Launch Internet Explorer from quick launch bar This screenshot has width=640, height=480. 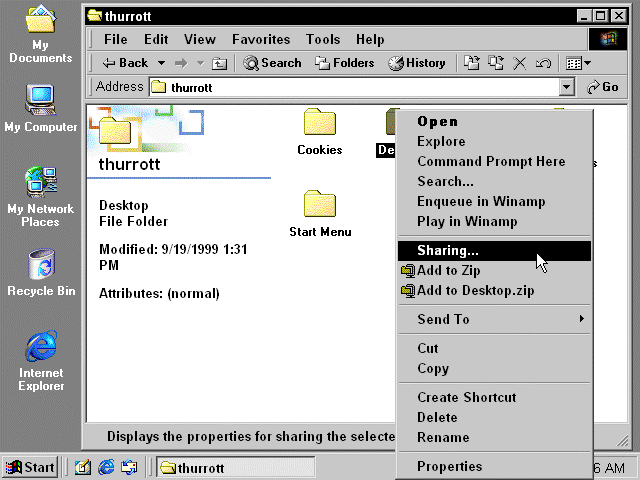click(x=105, y=467)
